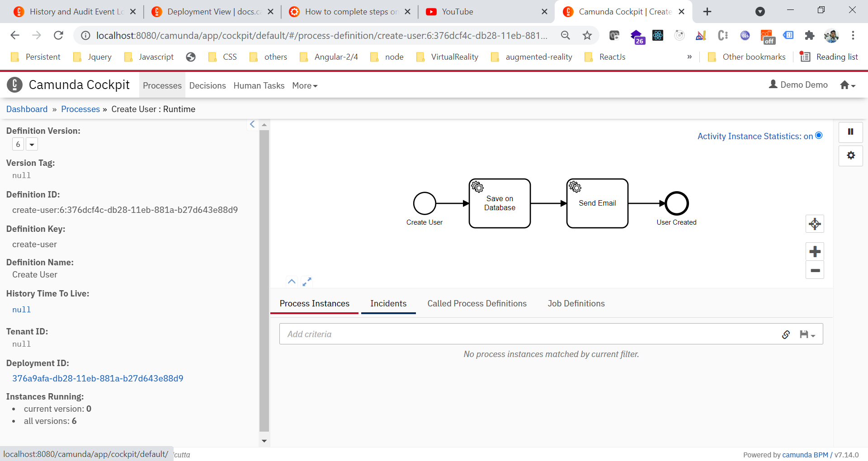Copy filter link with chain icon

[786, 334]
